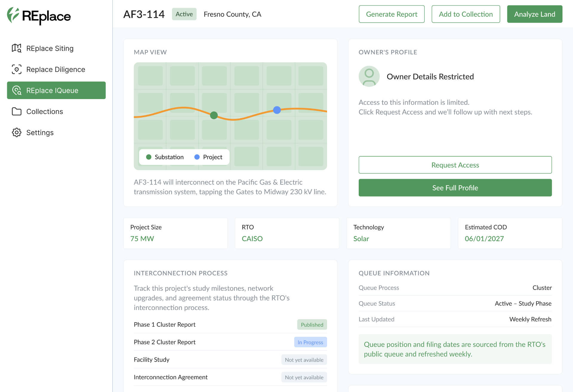Click the REplace Siting map icon

pos(16,48)
